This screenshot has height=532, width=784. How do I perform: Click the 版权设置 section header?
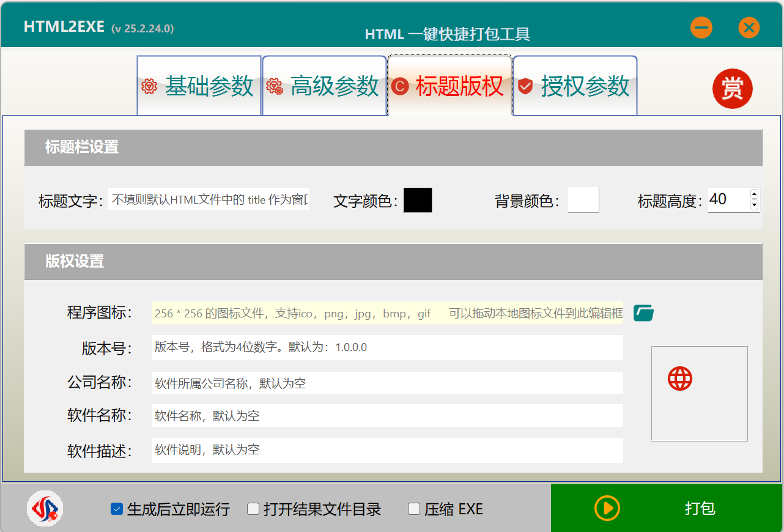(393, 262)
